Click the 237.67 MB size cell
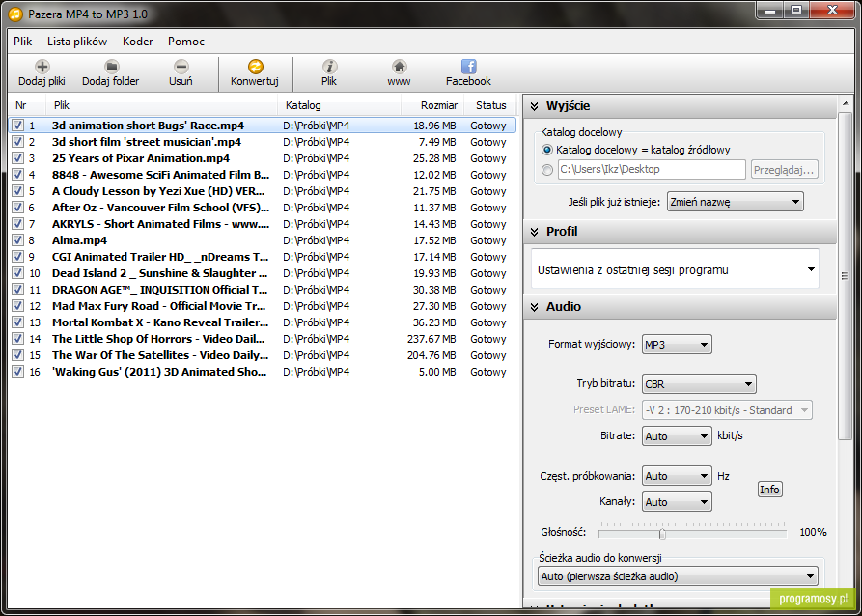862x616 pixels. click(431, 339)
